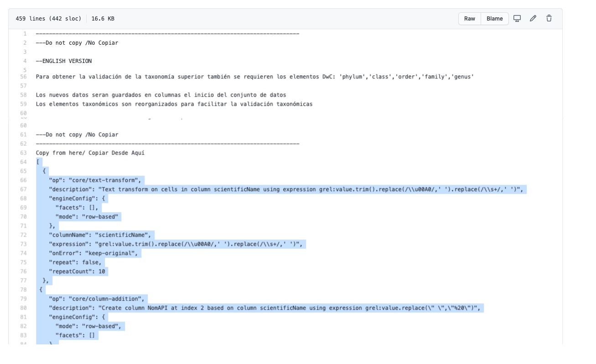The height and width of the screenshot is (364, 596).
Task: Select line number 76
Action: pos(24,271)
